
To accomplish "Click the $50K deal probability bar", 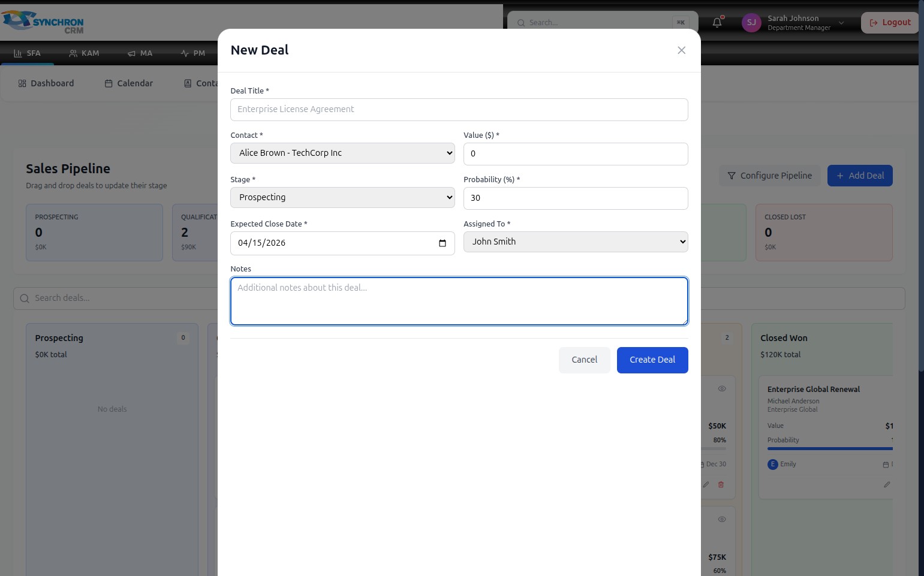I will coord(714,448).
